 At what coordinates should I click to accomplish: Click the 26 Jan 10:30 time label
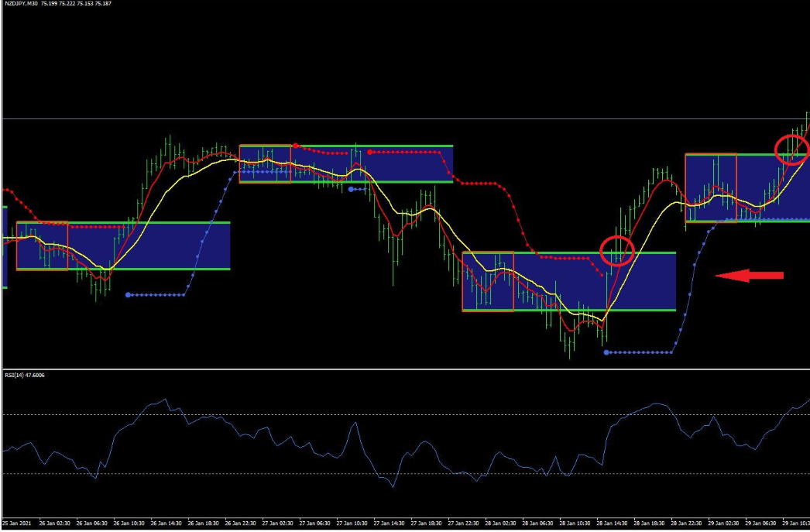click(129, 523)
